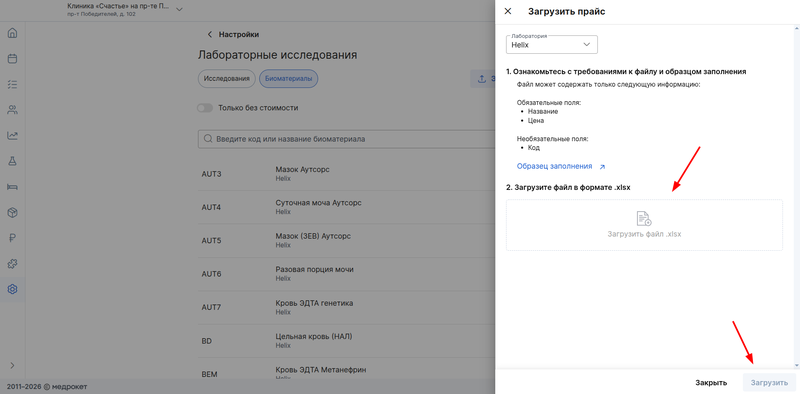Image resolution: width=800 pixels, height=394 pixels.
Task: Click the upload icon button behind the panel
Action: point(481,79)
